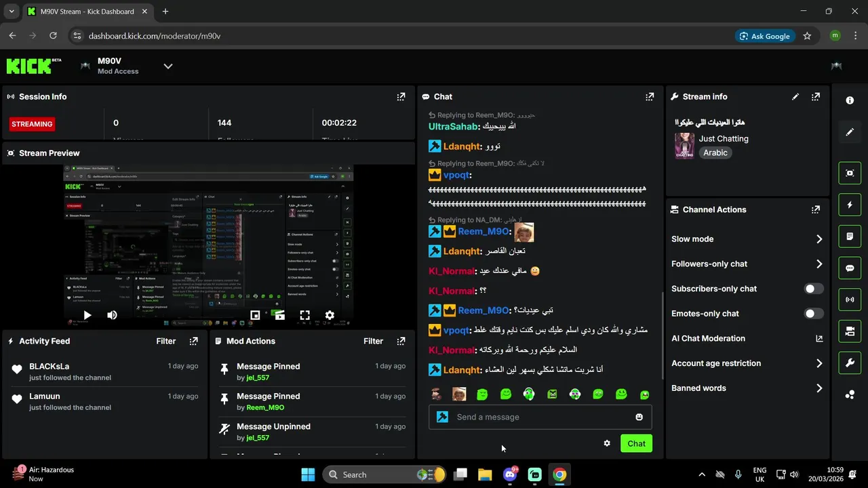Click the Just Chatting category thumbnail
This screenshot has width=868, height=488.
tap(684, 146)
